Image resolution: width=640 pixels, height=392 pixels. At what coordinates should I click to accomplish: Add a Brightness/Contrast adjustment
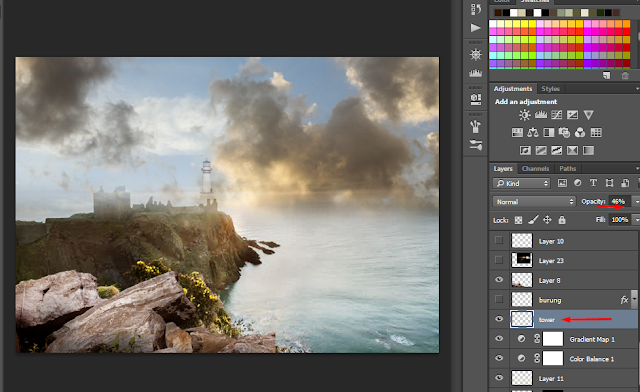point(524,115)
